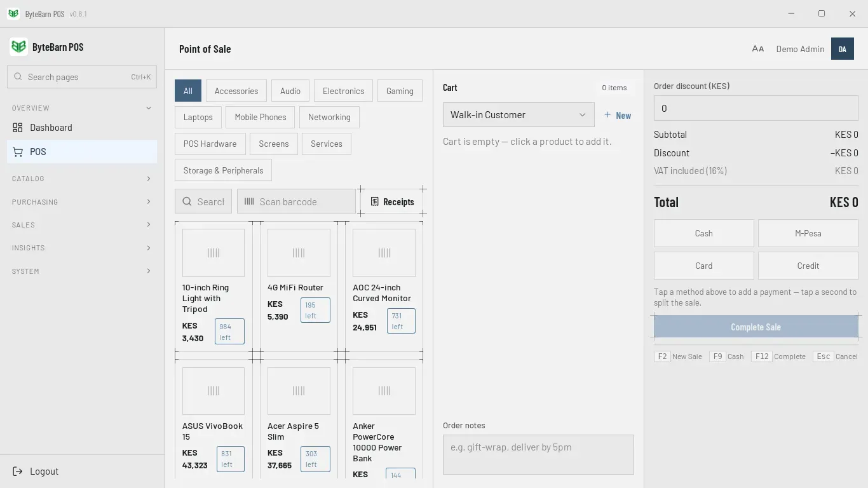Choose Card payment method
Screen dimensions: 868x488
click(x=704, y=266)
